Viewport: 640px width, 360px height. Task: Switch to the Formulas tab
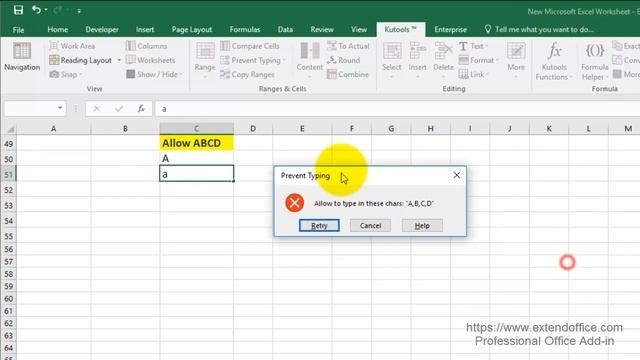coord(245,29)
